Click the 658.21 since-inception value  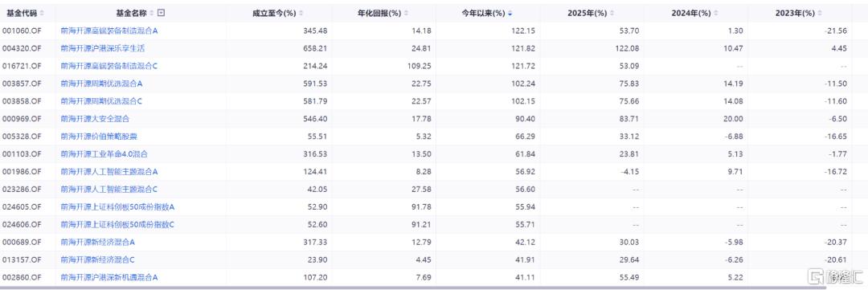316,49
